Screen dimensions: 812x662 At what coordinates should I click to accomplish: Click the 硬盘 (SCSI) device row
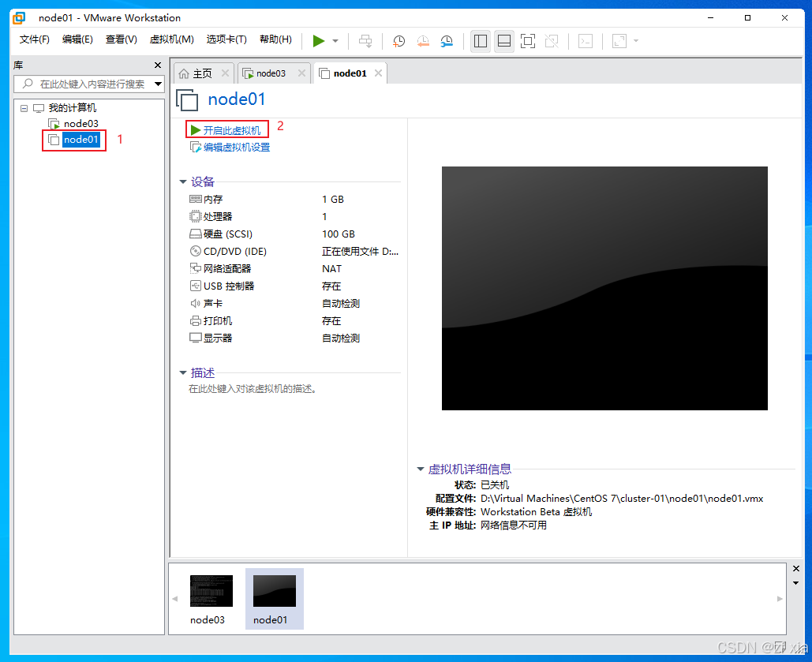pyautogui.click(x=294, y=234)
